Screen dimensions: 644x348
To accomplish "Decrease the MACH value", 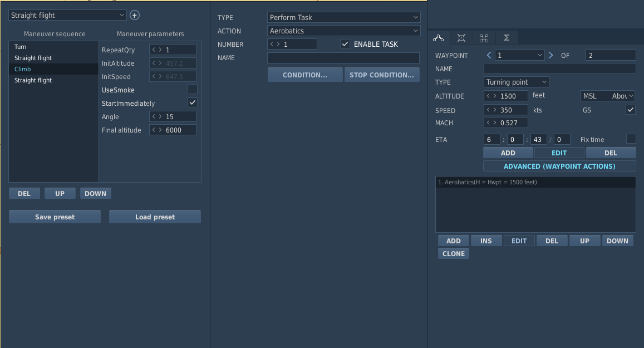I will click(488, 122).
